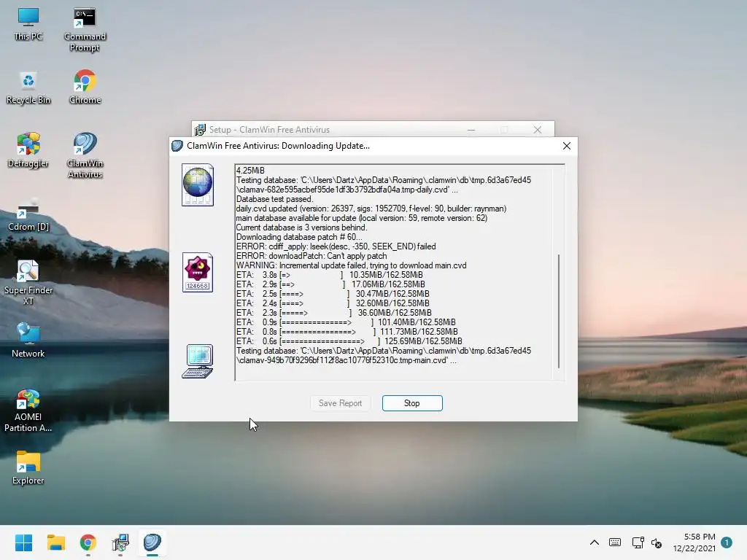The height and width of the screenshot is (560, 747).
Task: Click the ETA line showing 10.35MiB/162.58MiB
Action: pos(330,275)
